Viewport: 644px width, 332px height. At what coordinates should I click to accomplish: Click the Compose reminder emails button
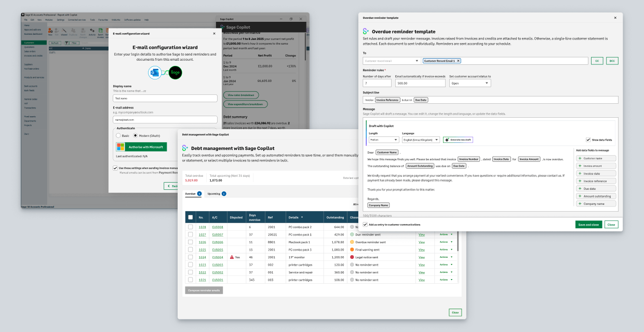pyautogui.click(x=204, y=290)
